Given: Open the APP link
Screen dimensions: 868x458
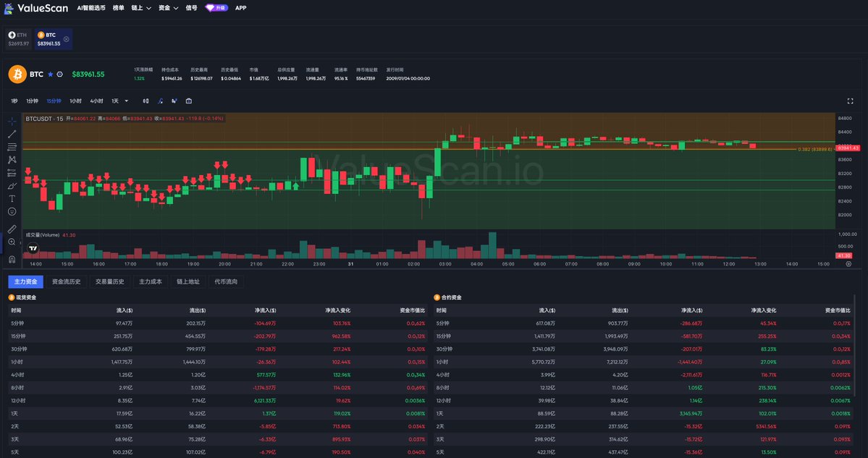Looking at the screenshot, I should coord(241,8).
